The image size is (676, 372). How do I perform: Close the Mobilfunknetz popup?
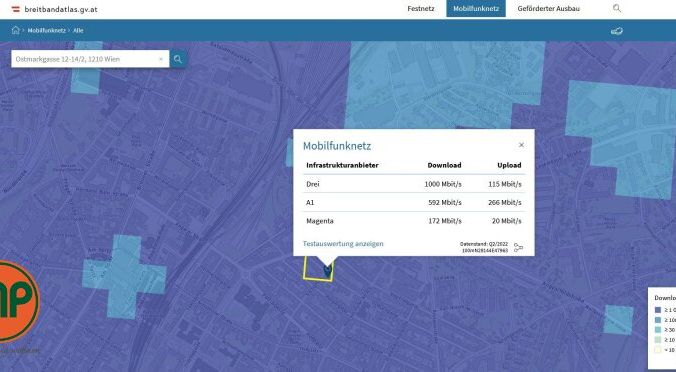pyautogui.click(x=521, y=145)
